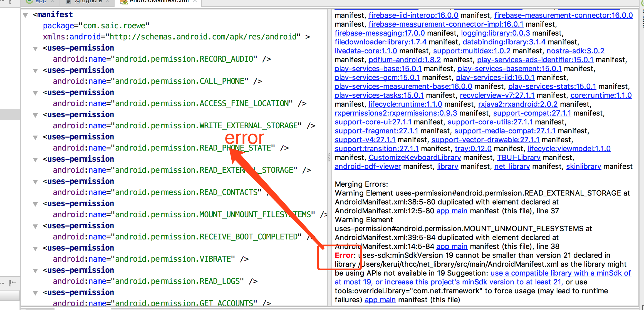The height and width of the screenshot is (310, 644).
Task: Click the collapse panel arrow icon
Action: [x=13, y=283]
